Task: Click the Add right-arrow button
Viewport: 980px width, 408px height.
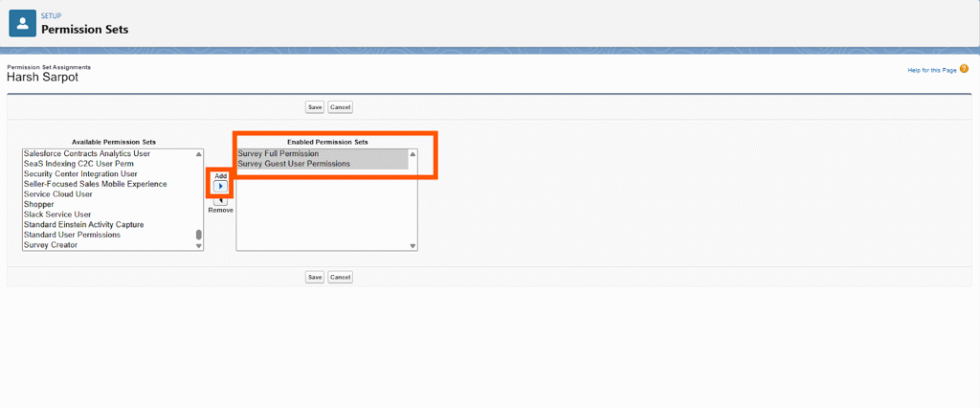Action: 220,187
